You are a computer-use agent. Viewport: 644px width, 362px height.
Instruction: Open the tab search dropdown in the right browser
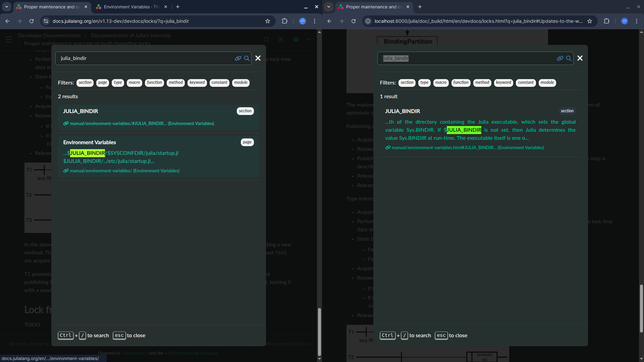[x=329, y=7]
